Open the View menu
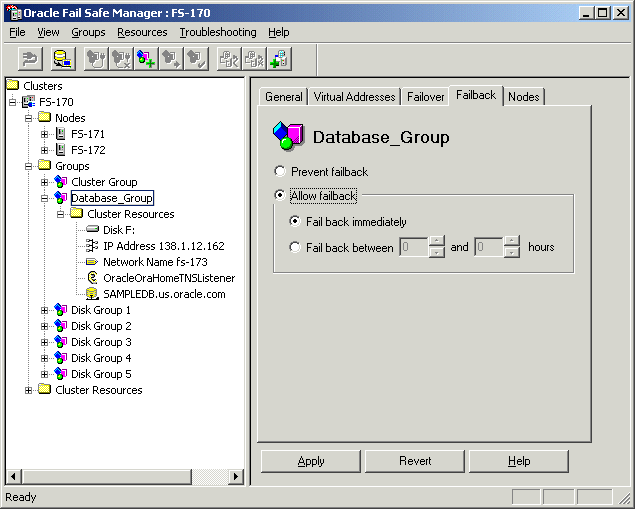Image resolution: width=635 pixels, height=509 pixels. tap(48, 32)
